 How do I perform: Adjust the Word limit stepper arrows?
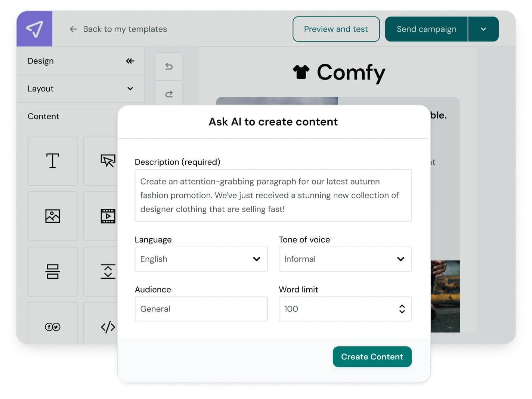pyautogui.click(x=402, y=309)
